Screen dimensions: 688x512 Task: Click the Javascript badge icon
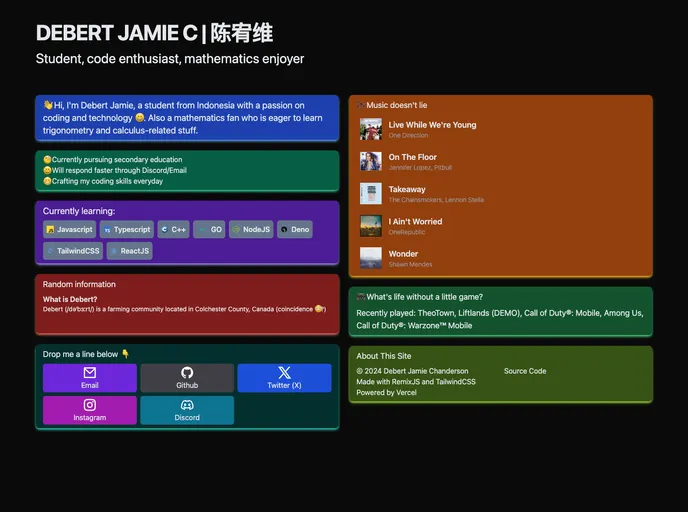pyautogui.click(x=50, y=230)
